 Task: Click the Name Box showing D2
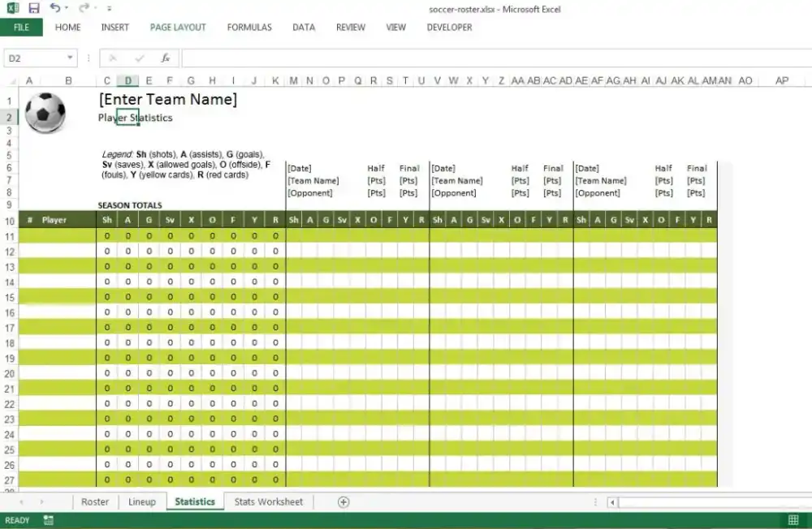34,58
